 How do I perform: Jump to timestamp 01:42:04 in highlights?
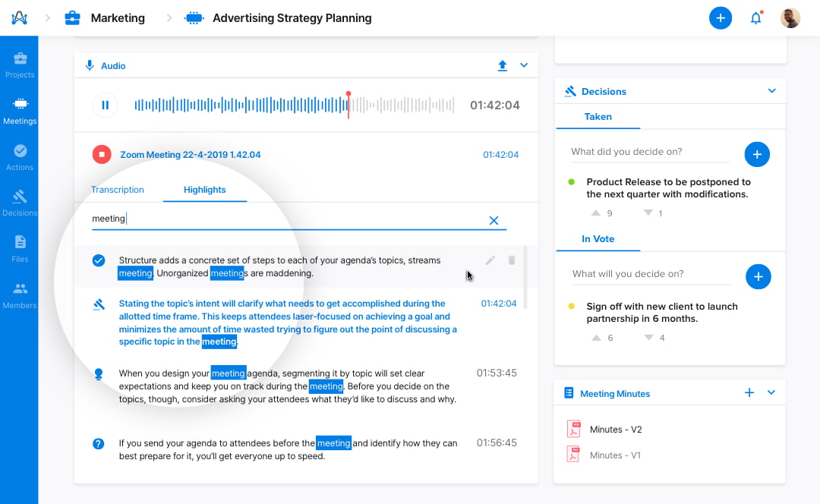click(499, 304)
